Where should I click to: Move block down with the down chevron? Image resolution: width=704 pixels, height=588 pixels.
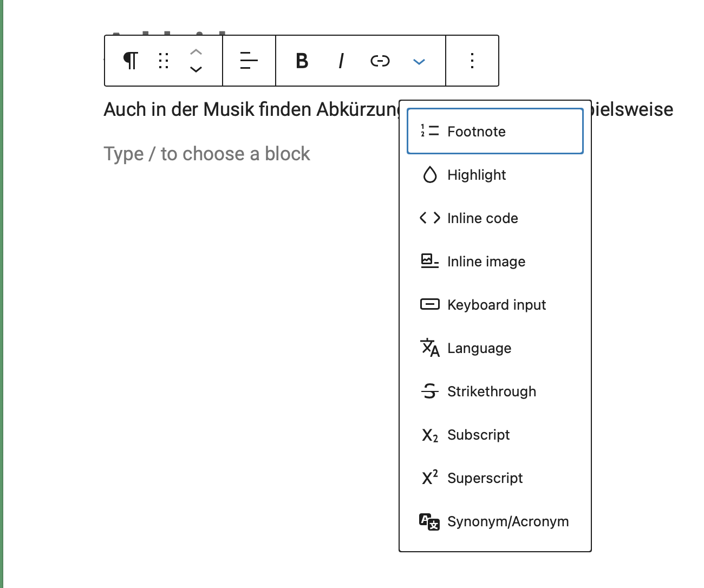click(196, 69)
